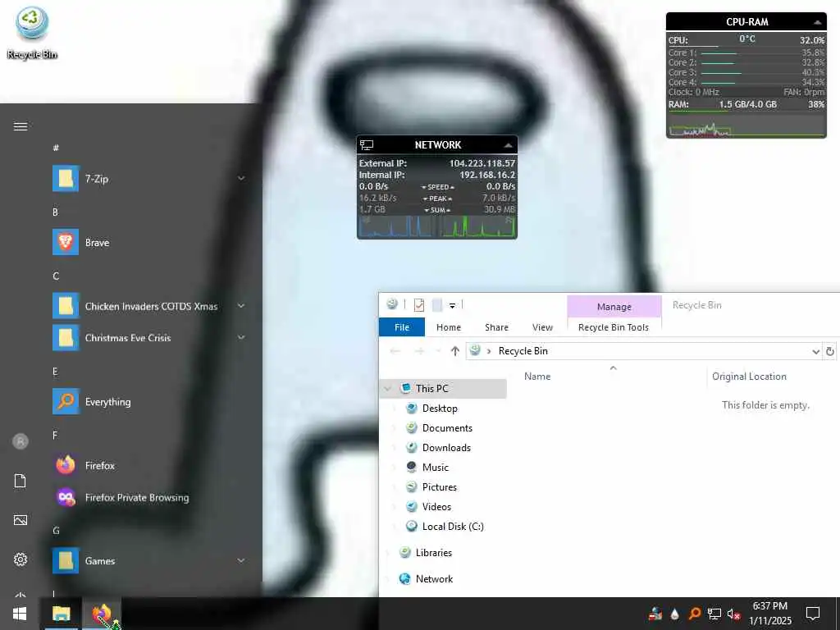Viewport: 840px width, 630px height.
Task: Open File Explorer from the taskbar
Action: coord(61,614)
